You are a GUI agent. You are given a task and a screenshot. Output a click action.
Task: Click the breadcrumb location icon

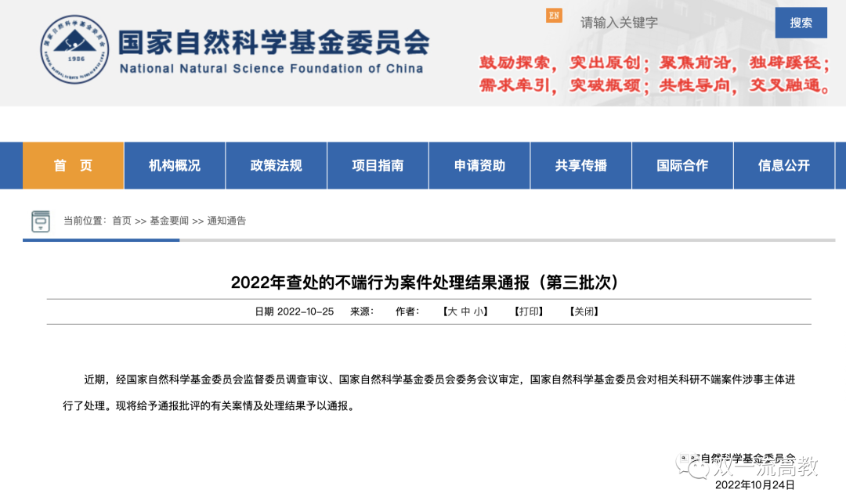(40, 221)
